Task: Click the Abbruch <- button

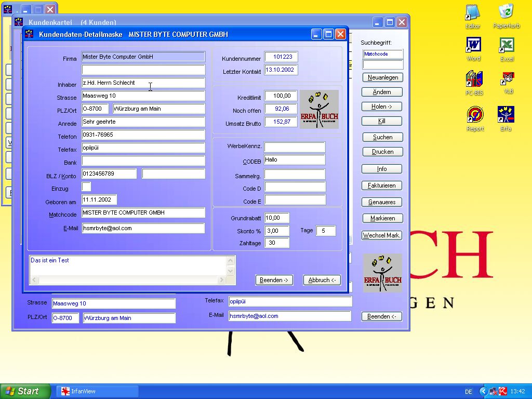Action: click(322, 280)
